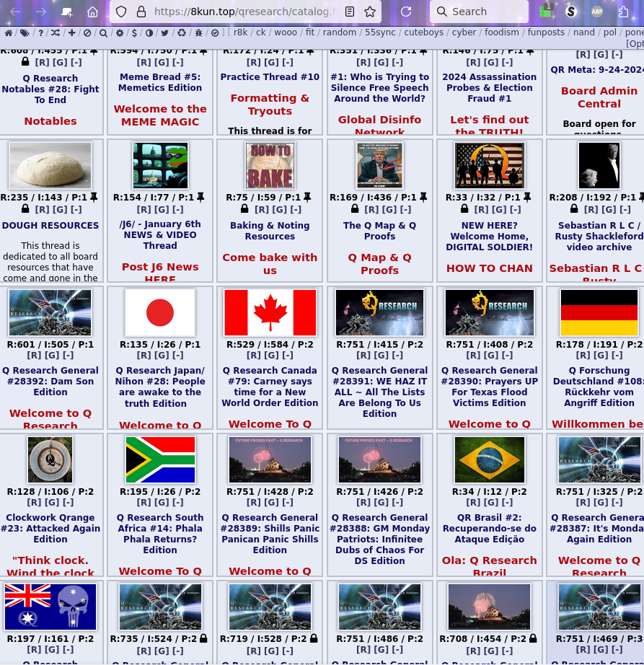Hide NEW HERE? thread with [-]
The height and width of the screenshot is (665, 644).
point(515,209)
